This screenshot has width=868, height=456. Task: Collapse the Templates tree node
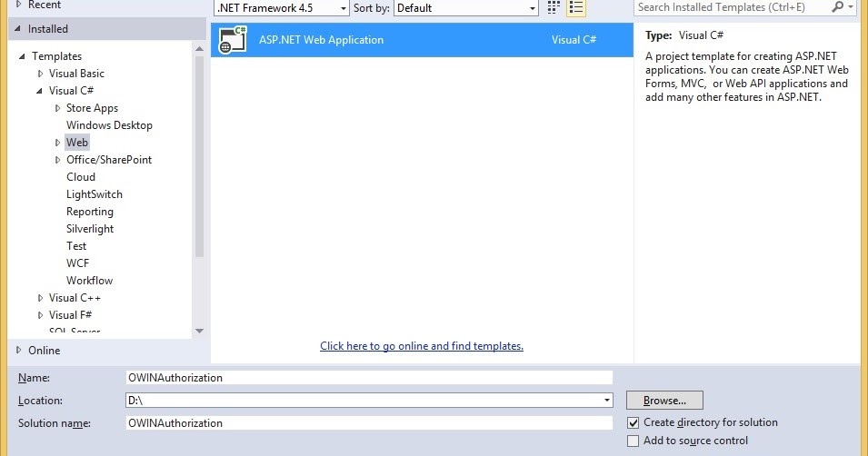22,56
